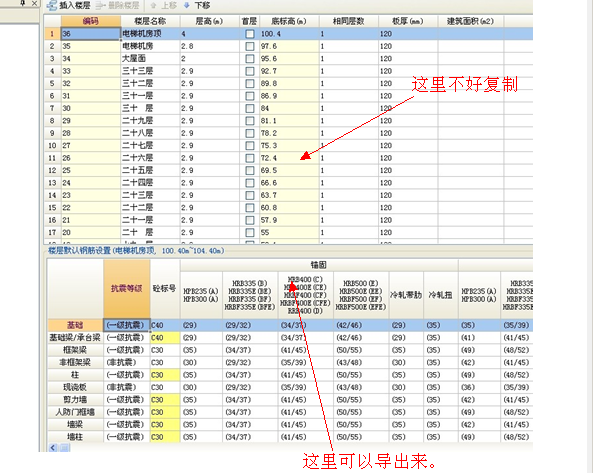Screen dimensions: 602x473
Task: Select the 楼层名称 column header
Action: (x=150, y=21)
